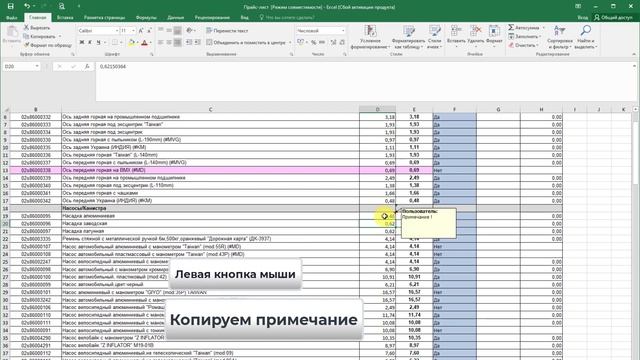Click Объединить и поместить в центре
This screenshot has width=640, height=360.
(246, 42)
